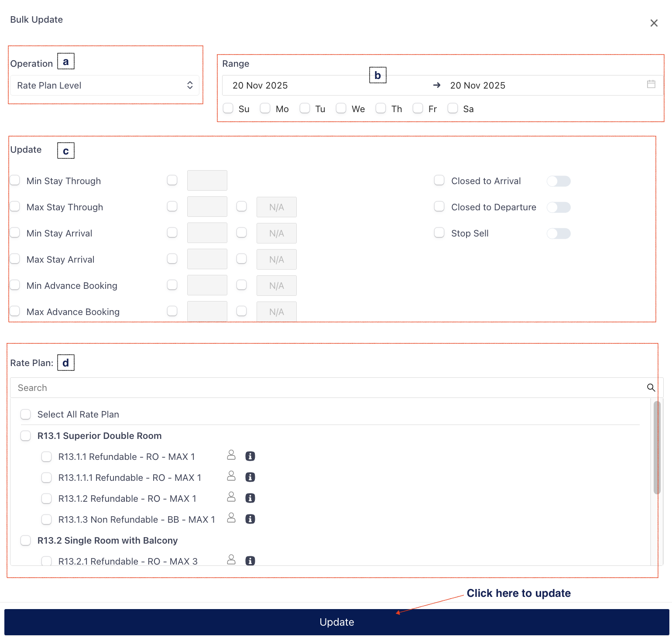Close the Bulk Update dialog
This screenshot has height=637, width=672.
[x=654, y=23]
